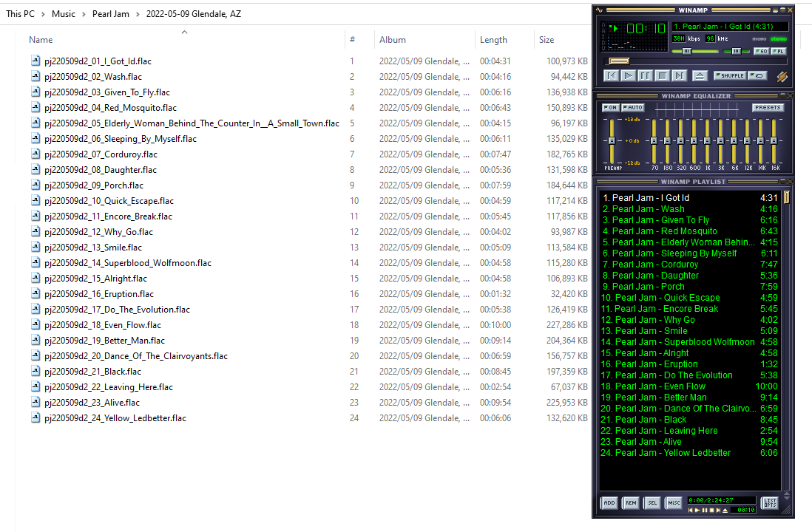Click the Winamp balance slider
Screen dimensions: 812x532
pyautogui.click(x=736, y=51)
